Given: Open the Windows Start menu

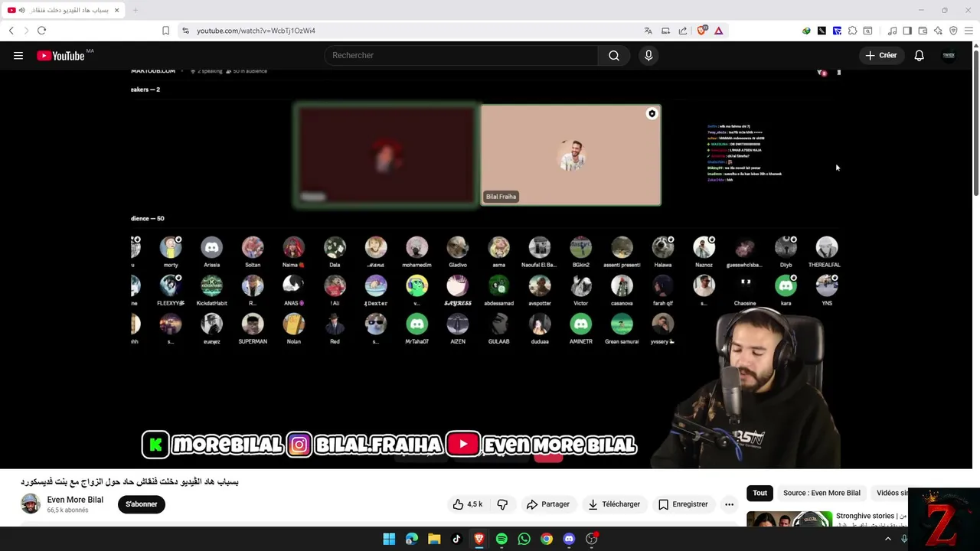Looking at the screenshot, I should [389, 539].
